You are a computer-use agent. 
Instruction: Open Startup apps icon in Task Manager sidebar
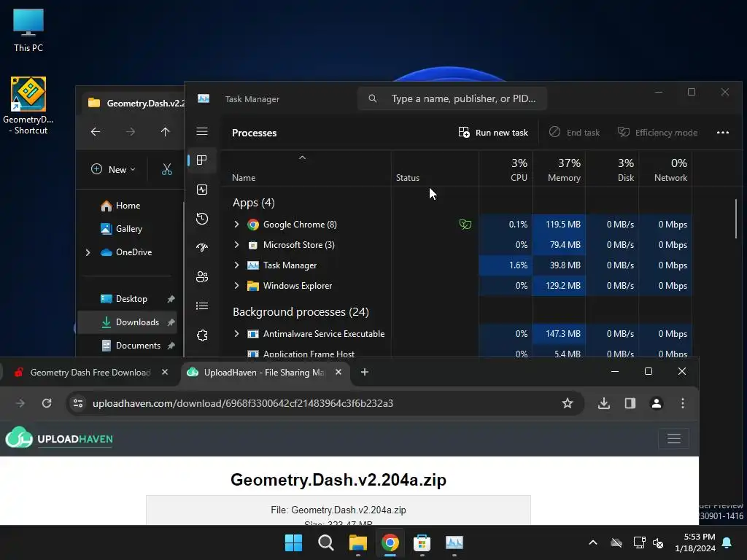(x=202, y=248)
